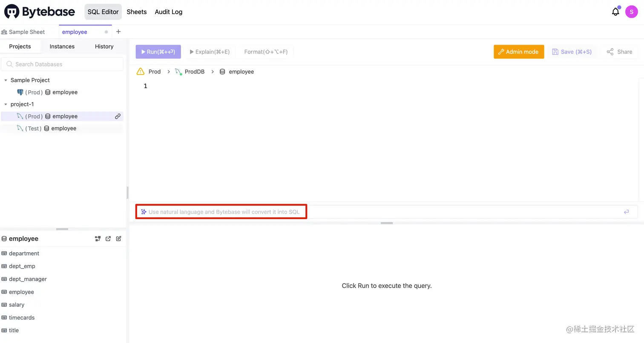The height and width of the screenshot is (343, 644).
Task: Open employee database in external link icon
Action: [x=108, y=239]
